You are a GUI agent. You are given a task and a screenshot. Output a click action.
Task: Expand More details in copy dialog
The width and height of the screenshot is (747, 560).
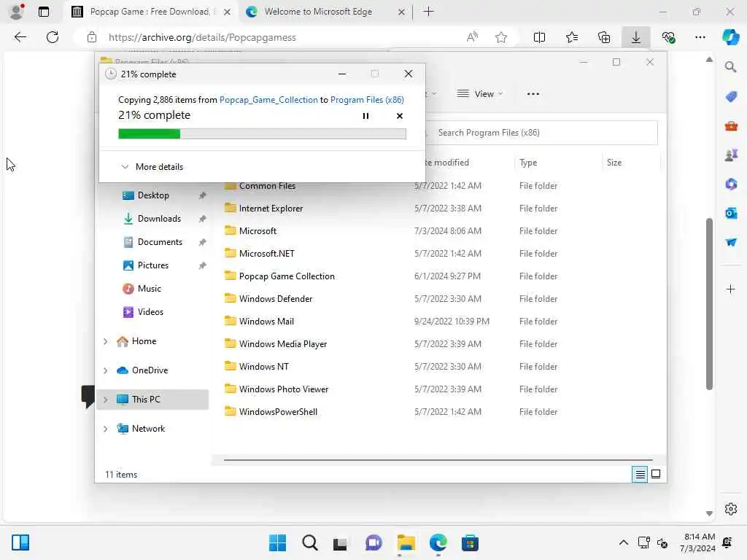click(x=152, y=167)
